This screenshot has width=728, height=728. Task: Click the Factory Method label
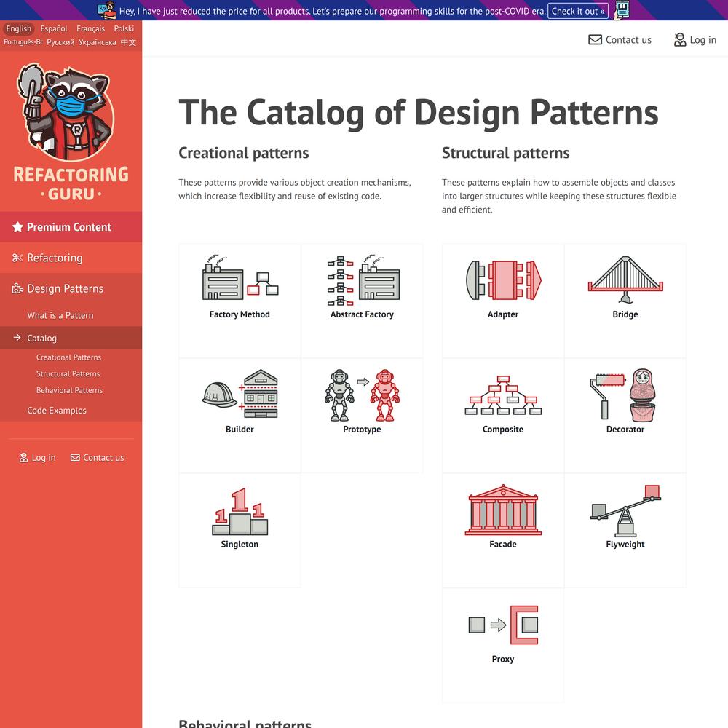click(x=240, y=314)
